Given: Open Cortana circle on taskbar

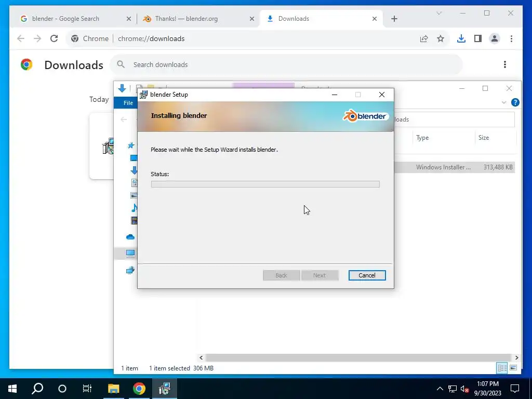Looking at the screenshot, I should pyautogui.click(x=62, y=389).
